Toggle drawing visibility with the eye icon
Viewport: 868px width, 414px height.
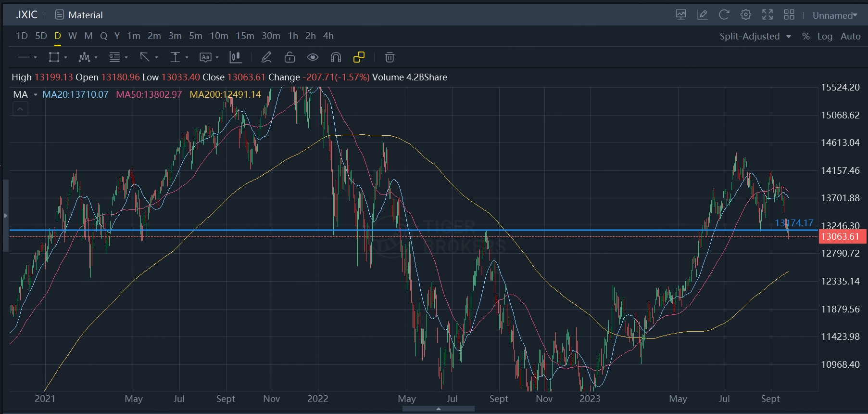click(x=313, y=58)
